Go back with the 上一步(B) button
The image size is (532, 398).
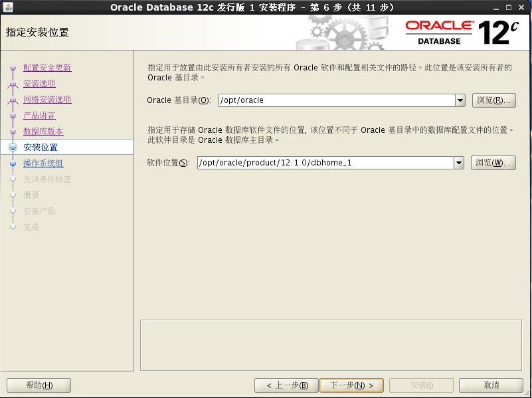(x=286, y=385)
